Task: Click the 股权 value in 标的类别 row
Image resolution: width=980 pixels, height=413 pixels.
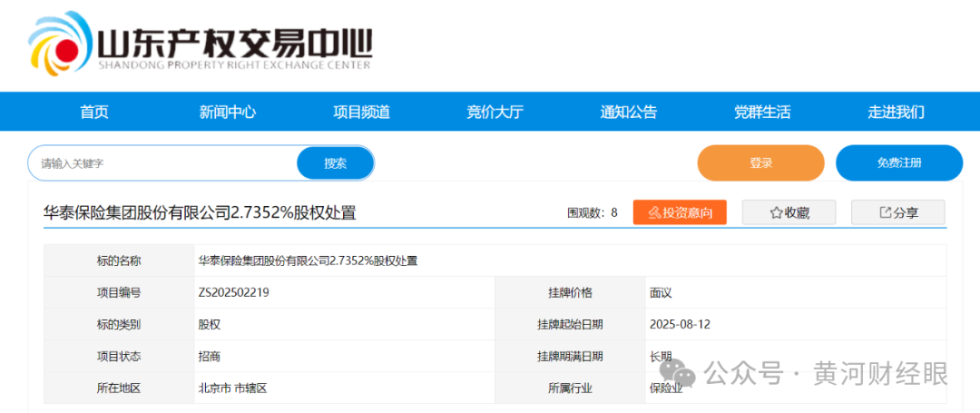Action: click(x=209, y=324)
